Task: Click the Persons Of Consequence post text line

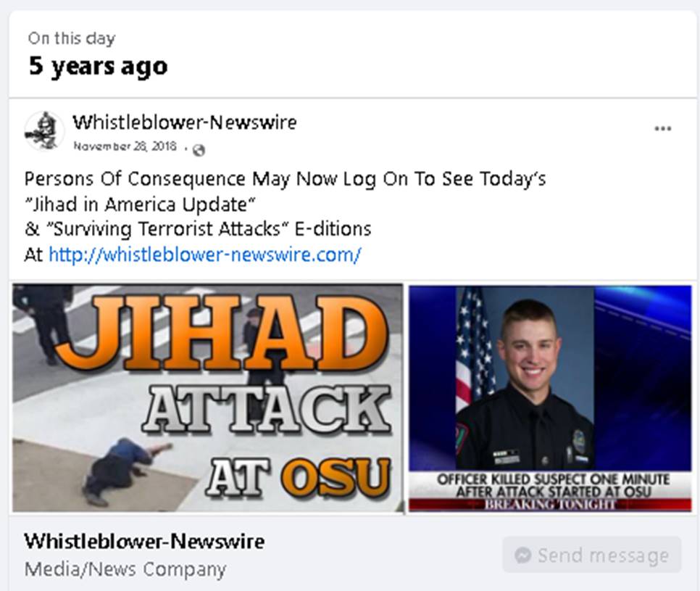Action: pyautogui.click(x=285, y=178)
